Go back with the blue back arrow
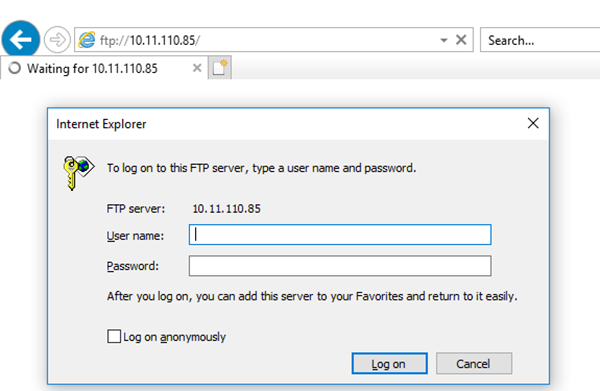600x391 pixels. 21,39
